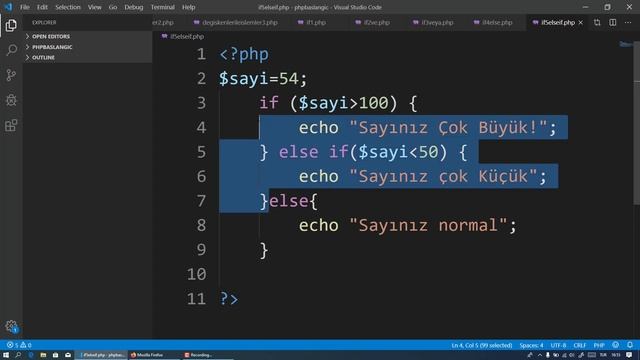Open the Explorer view in activity bar
The width and height of the screenshot is (640, 360).
coord(11,26)
